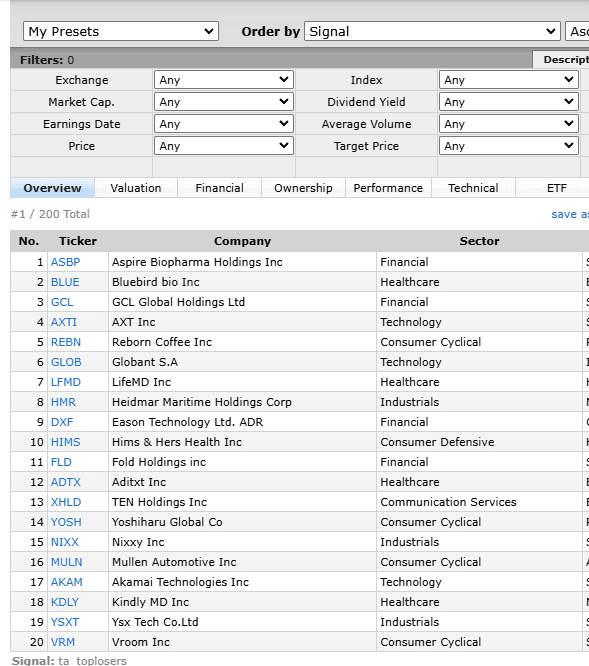Viewport: 589px width, 666px height.
Task: Open the MULN ticker link
Action: (x=67, y=562)
